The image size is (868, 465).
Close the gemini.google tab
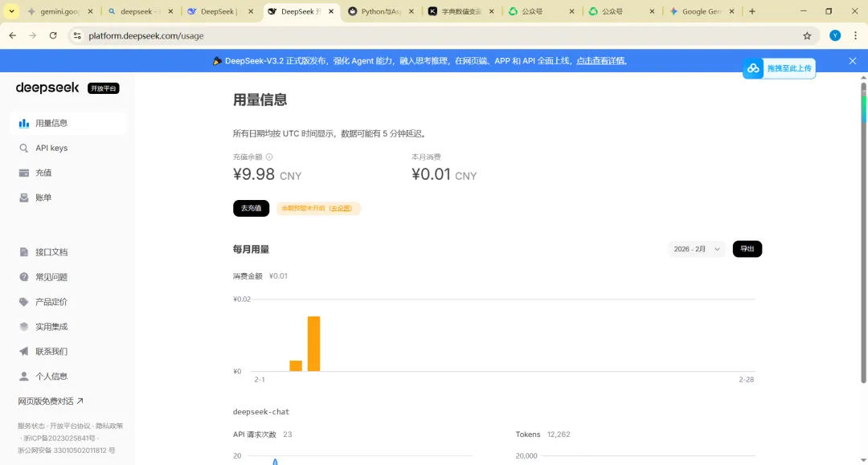pyautogui.click(x=90, y=11)
